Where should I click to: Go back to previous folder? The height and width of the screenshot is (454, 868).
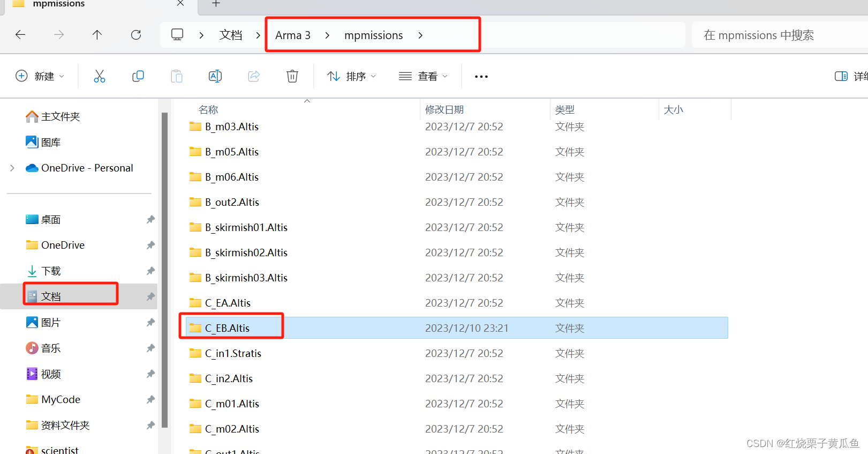[x=20, y=35]
